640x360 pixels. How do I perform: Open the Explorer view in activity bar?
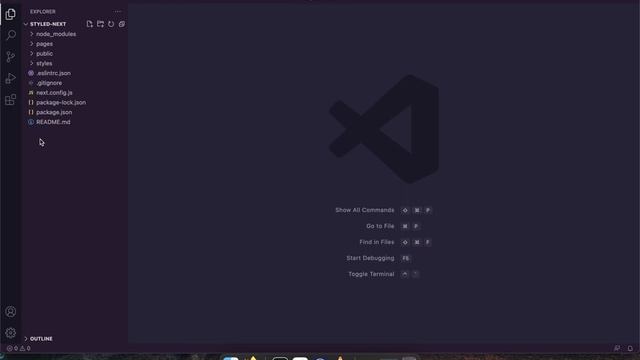click(x=11, y=14)
